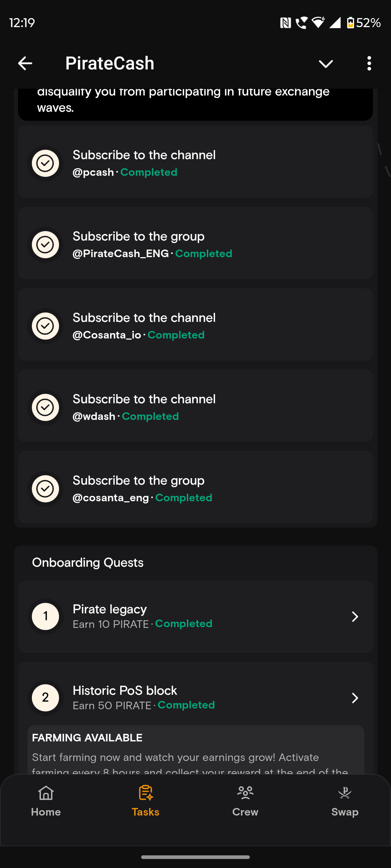Image resolution: width=391 pixels, height=868 pixels.
Task: Tap the number 2 quest badge
Action: (x=46, y=698)
